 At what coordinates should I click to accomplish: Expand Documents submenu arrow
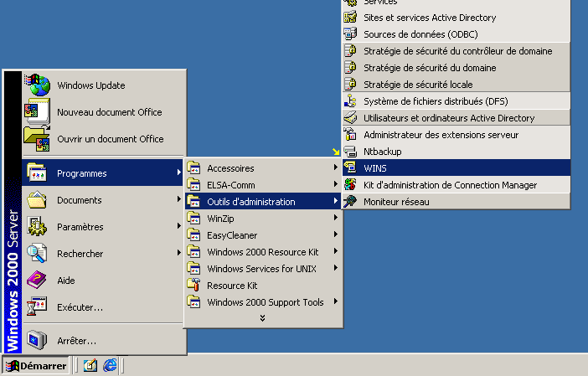click(179, 199)
